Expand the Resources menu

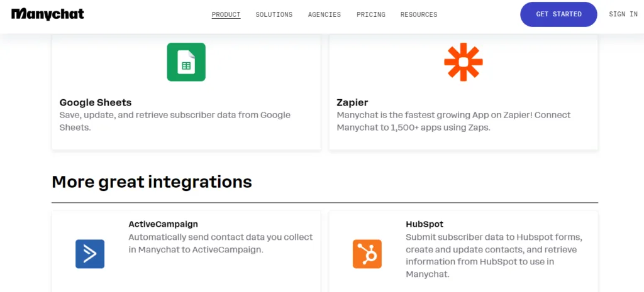click(419, 14)
